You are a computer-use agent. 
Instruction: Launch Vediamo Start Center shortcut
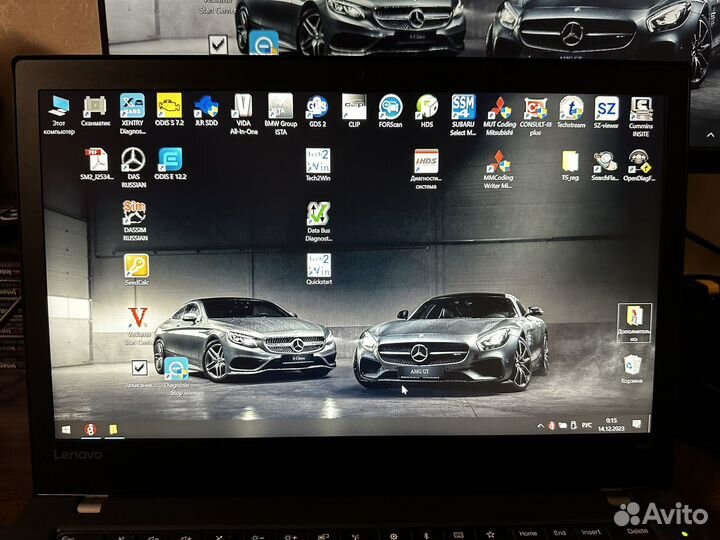tap(138, 326)
